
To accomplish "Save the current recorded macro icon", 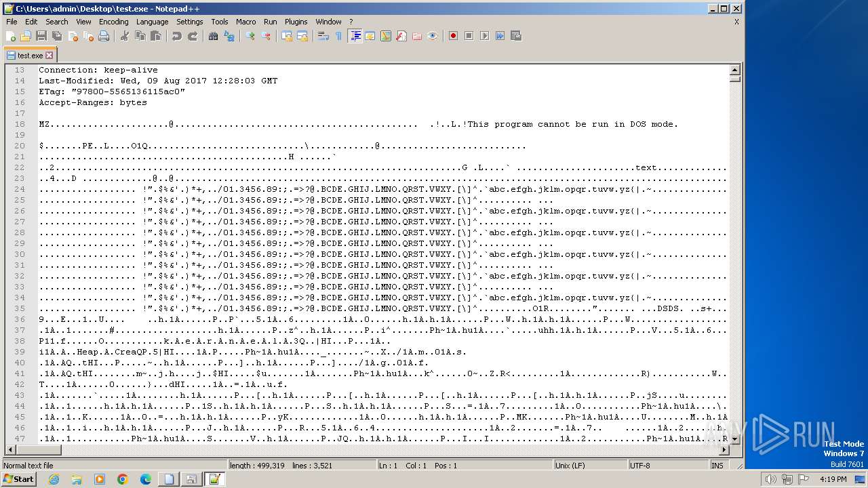I will pyautogui.click(x=516, y=36).
